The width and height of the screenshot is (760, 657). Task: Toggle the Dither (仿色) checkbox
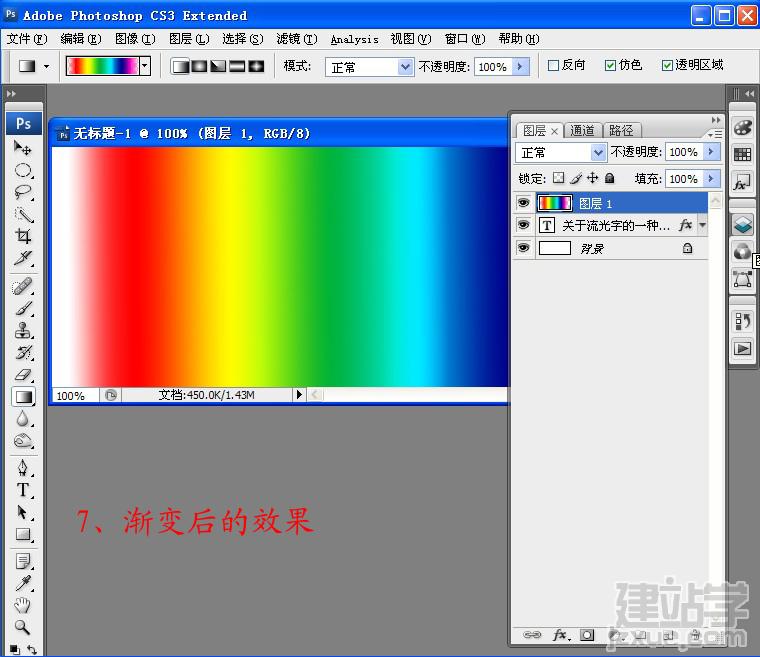click(x=610, y=65)
